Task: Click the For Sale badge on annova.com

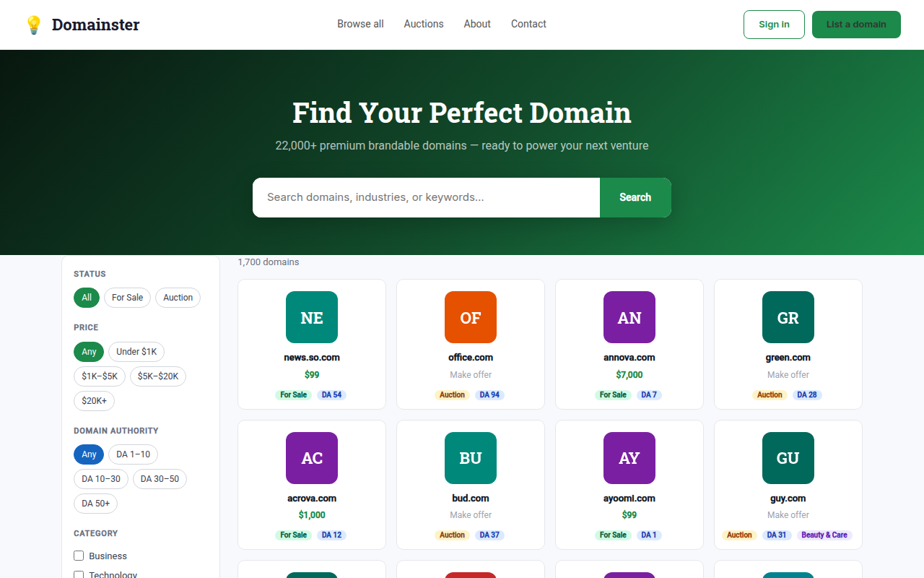Action: pos(613,395)
